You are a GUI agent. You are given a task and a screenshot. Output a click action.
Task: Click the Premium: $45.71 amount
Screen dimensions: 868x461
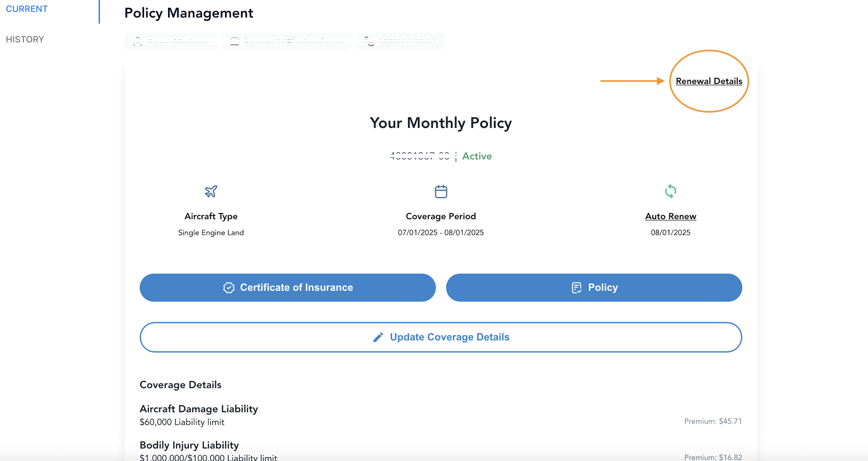click(713, 421)
